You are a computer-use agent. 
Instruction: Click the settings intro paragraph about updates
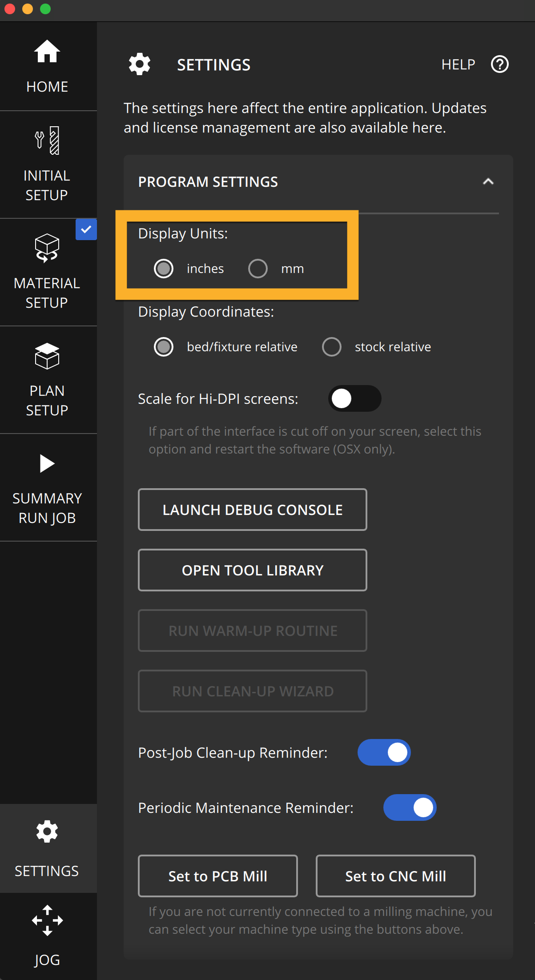pyautogui.click(x=305, y=118)
